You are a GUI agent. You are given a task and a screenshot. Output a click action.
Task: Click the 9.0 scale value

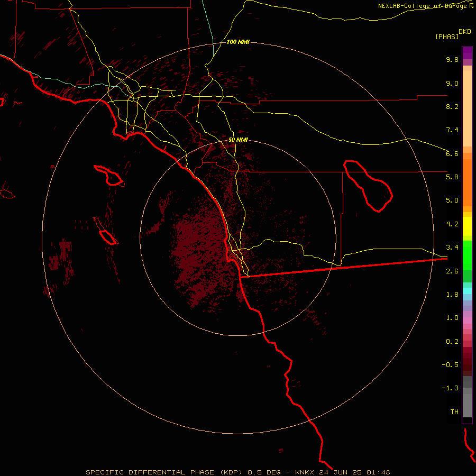(x=452, y=83)
